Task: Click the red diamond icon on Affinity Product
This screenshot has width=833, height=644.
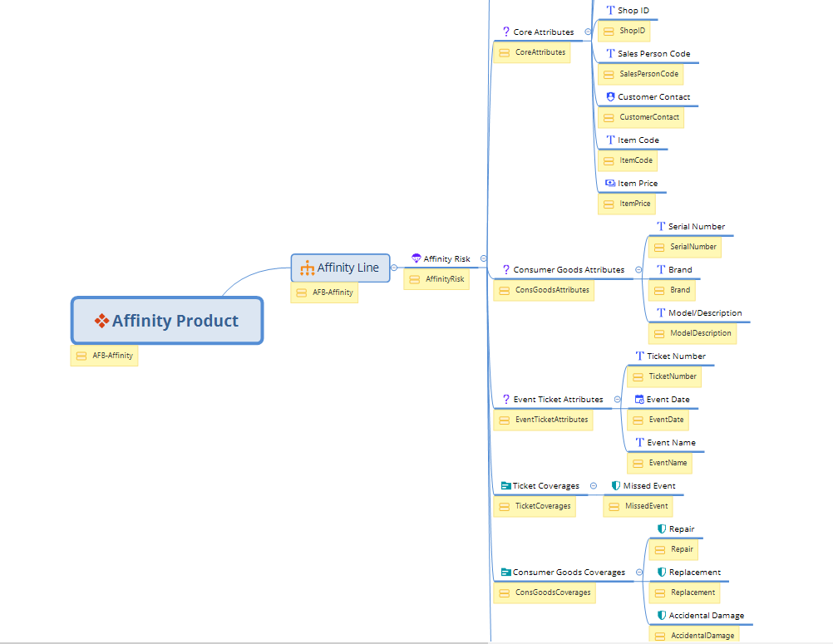Action: coord(101,321)
